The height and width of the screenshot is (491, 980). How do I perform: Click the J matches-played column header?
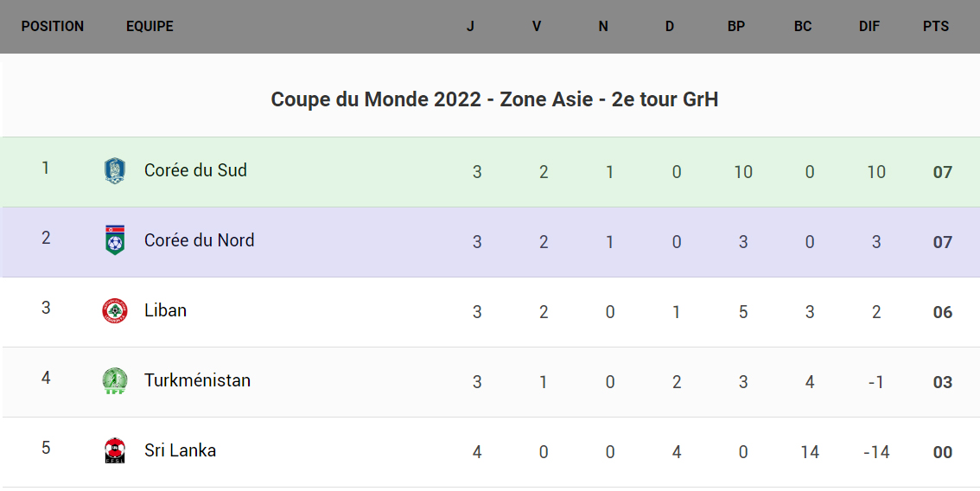pos(470,27)
